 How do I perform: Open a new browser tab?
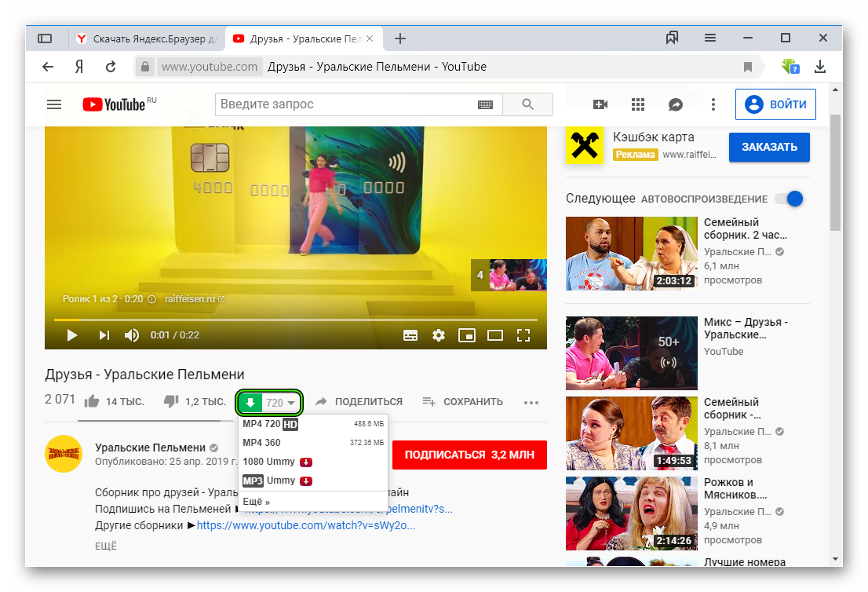400,38
